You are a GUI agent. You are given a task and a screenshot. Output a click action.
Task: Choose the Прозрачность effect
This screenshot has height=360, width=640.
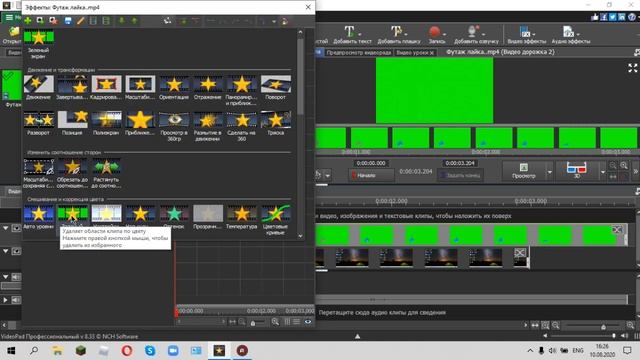coord(208,217)
